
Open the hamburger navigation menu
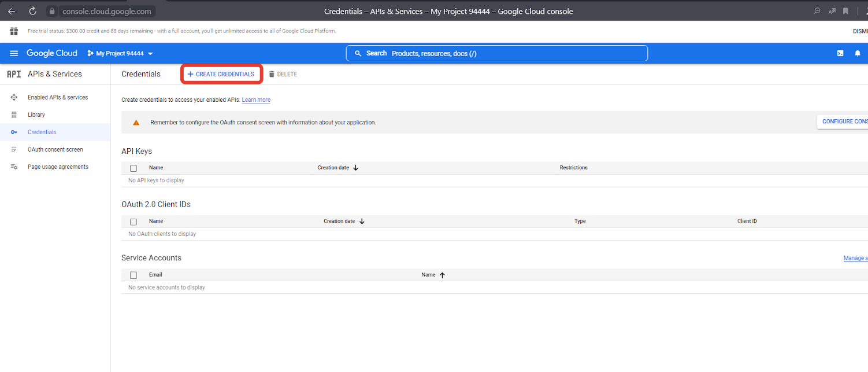point(14,53)
